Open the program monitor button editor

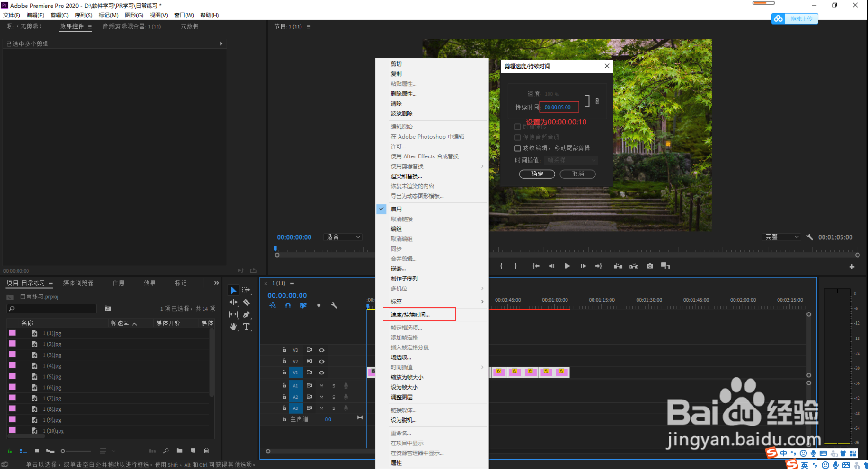(852, 267)
